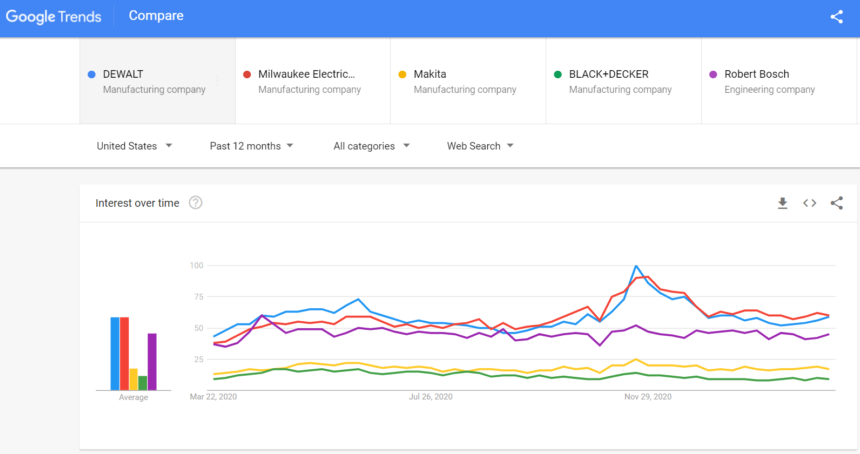Viewport: 860px width, 454px height.
Task: Click the chart peak near Nov 29, 2020
Action: click(636, 267)
